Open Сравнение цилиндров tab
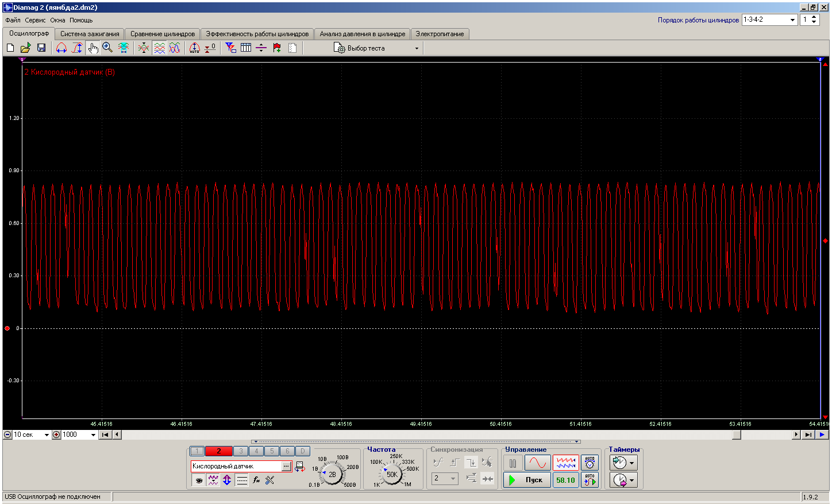The width and height of the screenshot is (832, 504). [x=163, y=34]
